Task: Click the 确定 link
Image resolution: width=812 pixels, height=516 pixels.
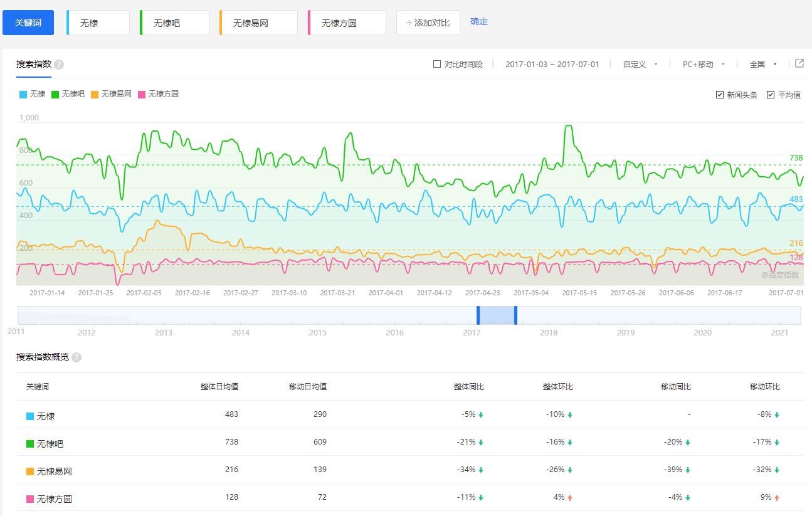Action: [479, 22]
